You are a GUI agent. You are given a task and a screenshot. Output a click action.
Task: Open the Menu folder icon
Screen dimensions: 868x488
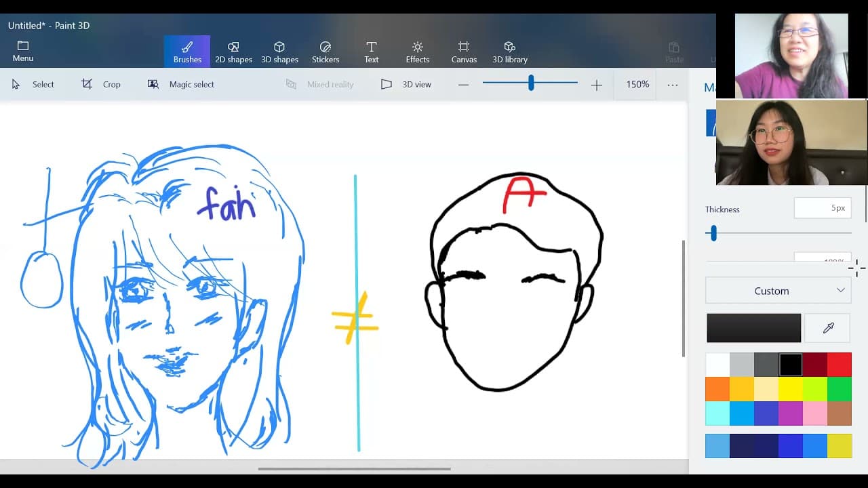point(23,51)
